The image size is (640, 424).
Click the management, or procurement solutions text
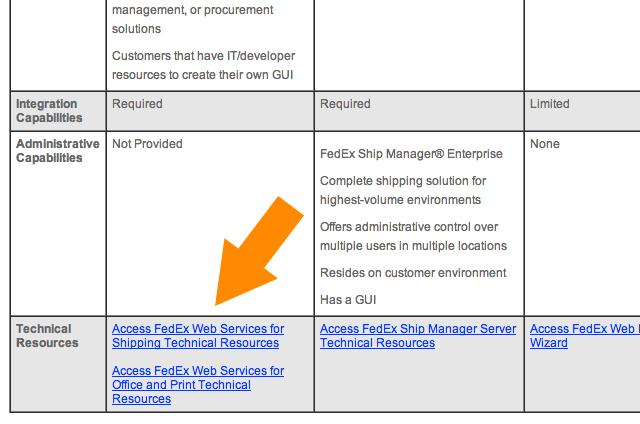click(193, 19)
